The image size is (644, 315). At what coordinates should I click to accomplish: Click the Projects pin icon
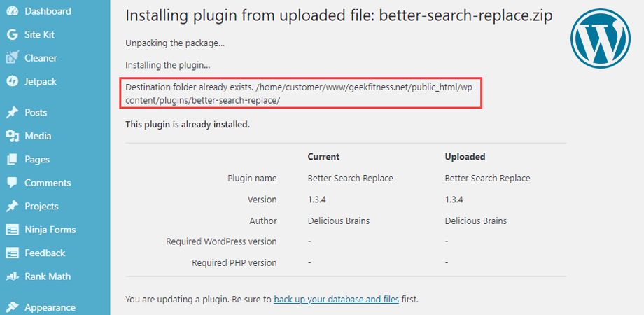(13, 206)
